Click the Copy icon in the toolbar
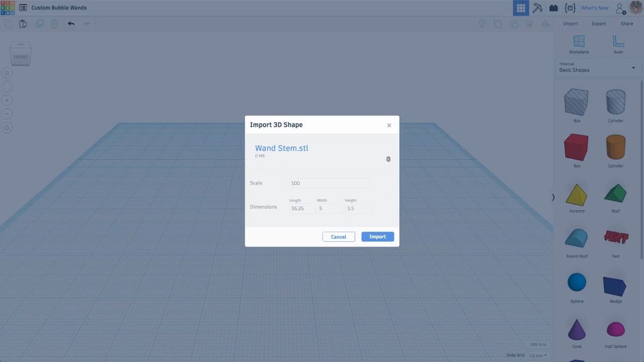The height and width of the screenshot is (362, 644). (x=8, y=24)
